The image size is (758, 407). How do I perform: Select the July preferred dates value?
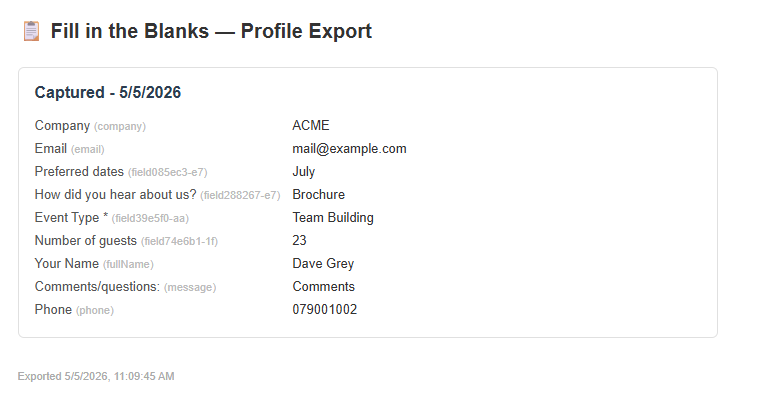(x=304, y=172)
